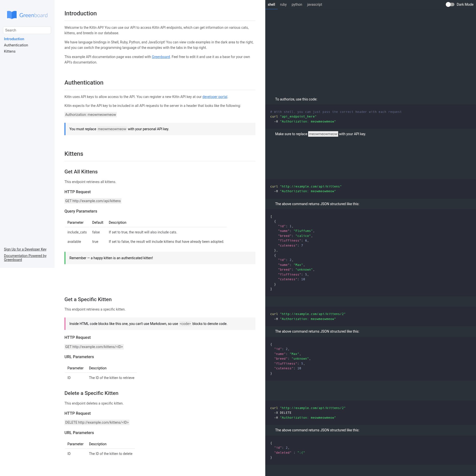This screenshot has width=476, height=476.
Task: Toggle the Dark Mode switch
Action: [450, 4]
